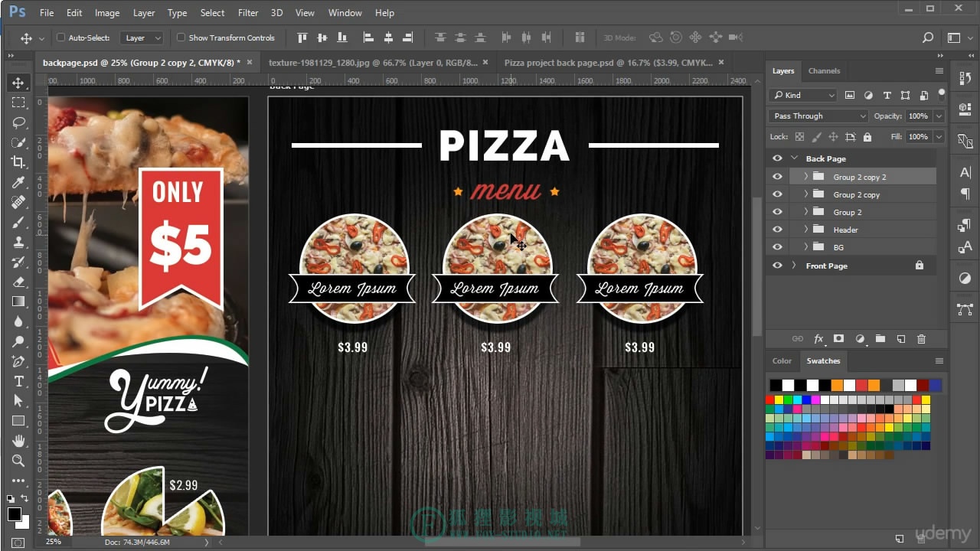This screenshot has width=980, height=551.
Task: Activate the Clone Stamp tool
Action: (18, 242)
